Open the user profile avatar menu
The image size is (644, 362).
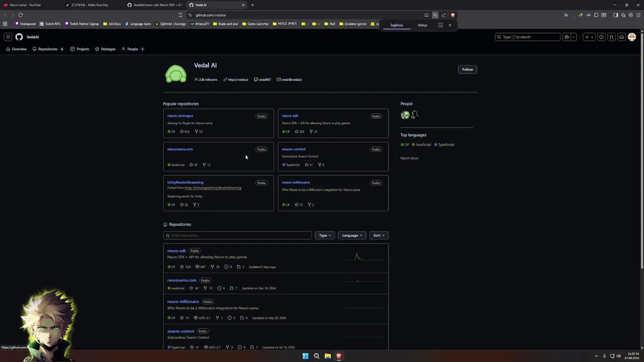tap(632, 37)
